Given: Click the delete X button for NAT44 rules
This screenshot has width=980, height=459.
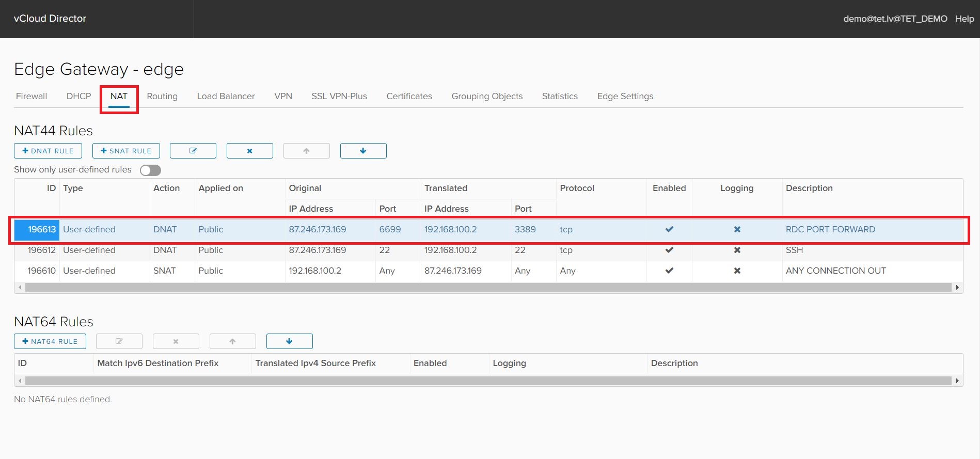Looking at the screenshot, I should (x=250, y=151).
